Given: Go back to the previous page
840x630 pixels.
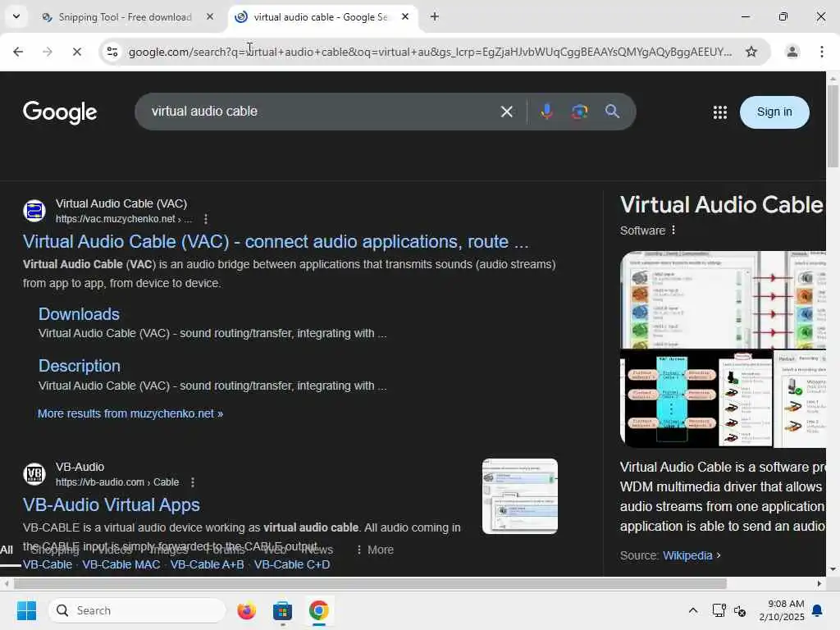Looking at the screenshot, I should coord(18,52).
